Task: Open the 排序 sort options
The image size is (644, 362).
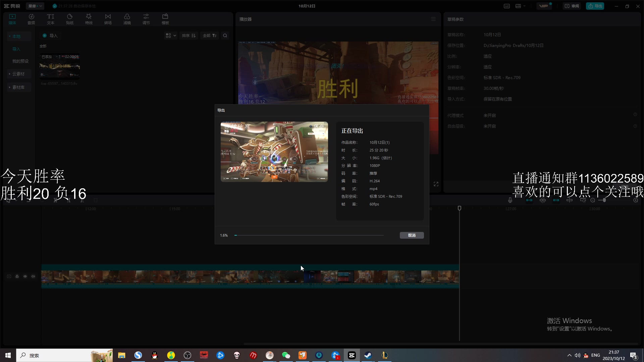Action: pos(189,36)
